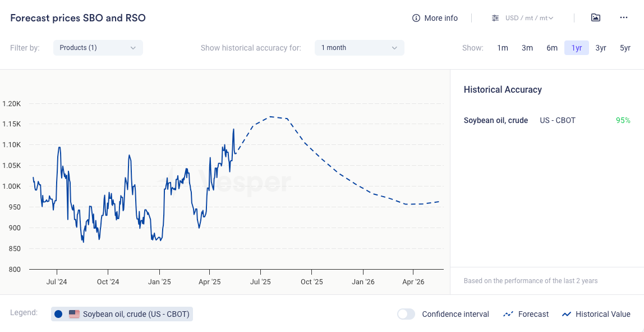
Task: Select the 6m time range
Action: click(552, 48)
